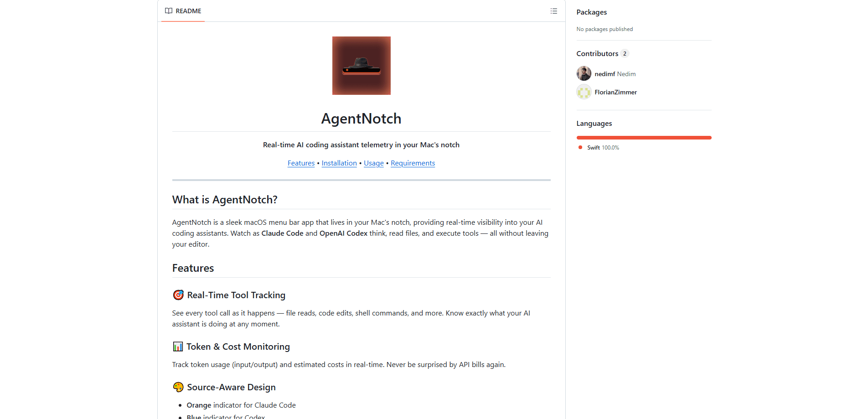Open the Features anchor link
Screen dimensions: 868x419
click(301, 163)
